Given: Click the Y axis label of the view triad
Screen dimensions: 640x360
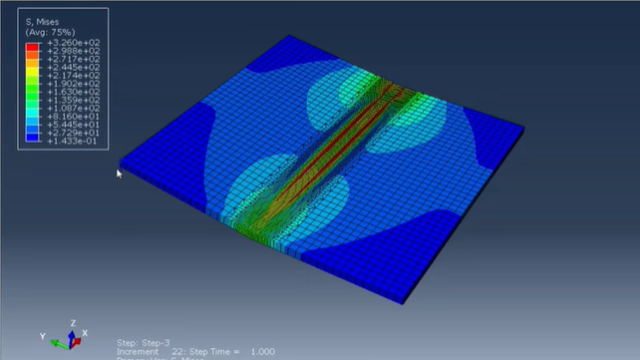Looking at the screenshot, I should [x=42, y=336].
